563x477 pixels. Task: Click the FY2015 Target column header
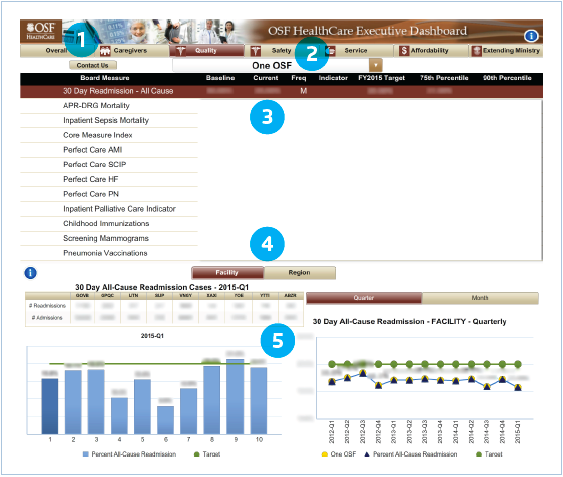[381, 78]
